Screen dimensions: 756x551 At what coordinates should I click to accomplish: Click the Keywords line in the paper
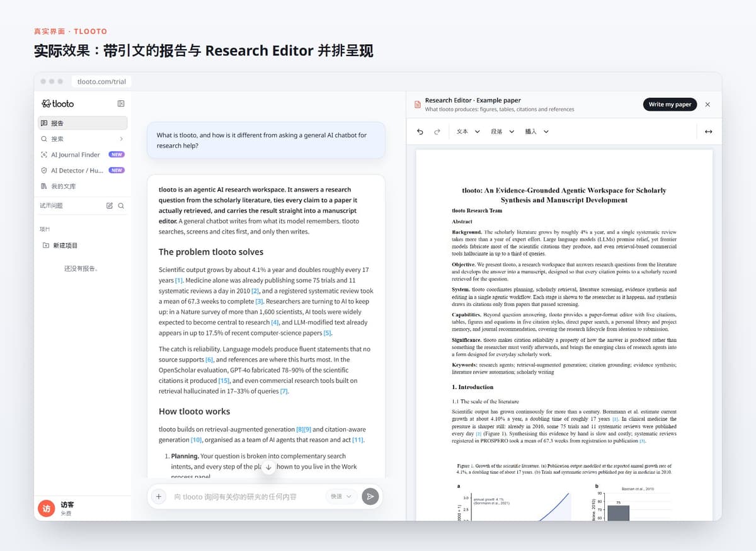[x=564, y=368]
